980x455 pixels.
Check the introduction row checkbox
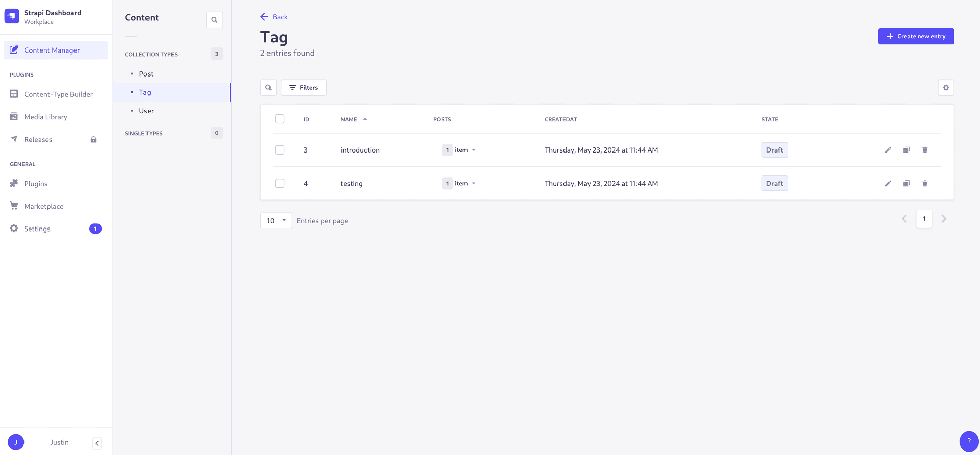click(x=280, y=150)
